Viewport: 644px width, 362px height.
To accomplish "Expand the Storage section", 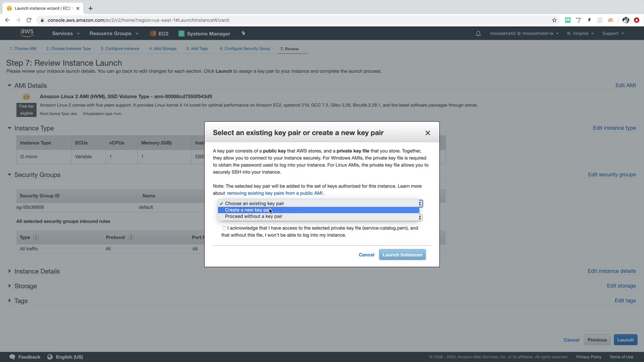I will [x=10, y=286].
